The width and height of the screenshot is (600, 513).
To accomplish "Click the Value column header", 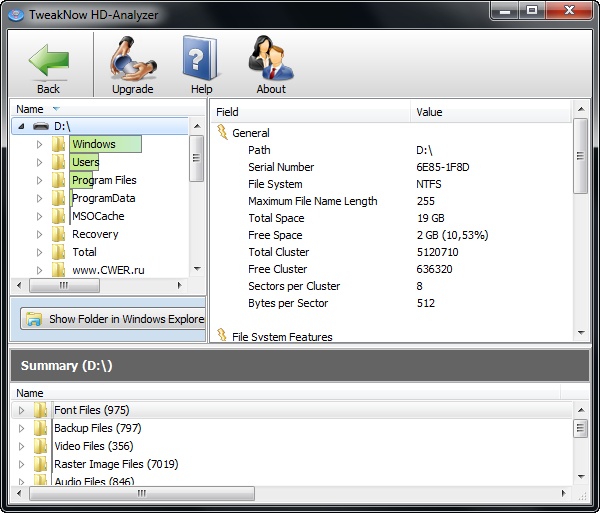I will point(429,112).
